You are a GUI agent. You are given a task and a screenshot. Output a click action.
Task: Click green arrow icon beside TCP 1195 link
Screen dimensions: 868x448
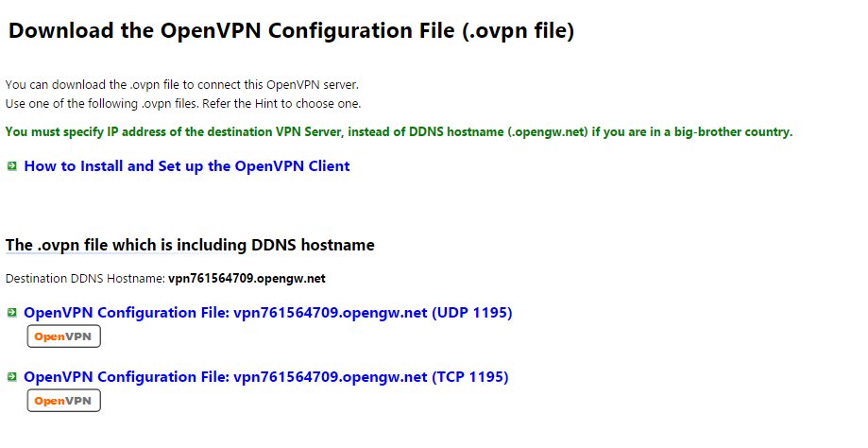click(x=11, y=376)
